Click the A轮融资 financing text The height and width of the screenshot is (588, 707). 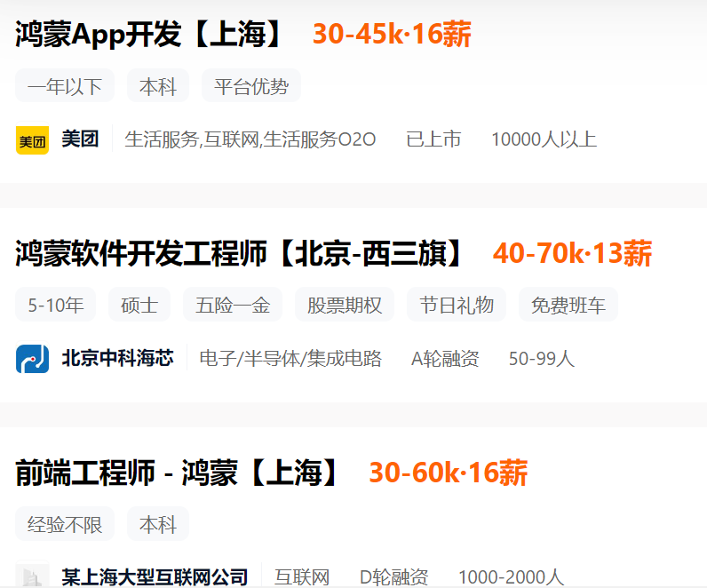[445, 359]
